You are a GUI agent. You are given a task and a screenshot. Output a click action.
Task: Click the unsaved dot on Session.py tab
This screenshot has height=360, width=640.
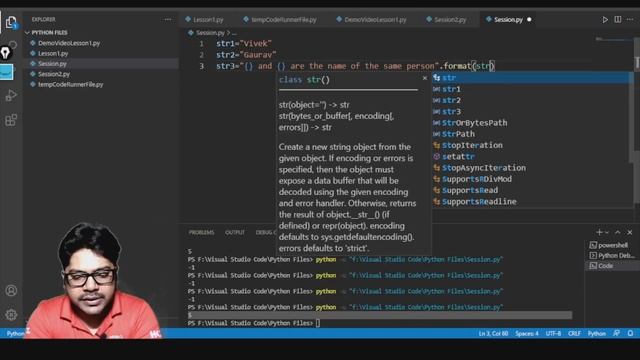tap(529, 20)
